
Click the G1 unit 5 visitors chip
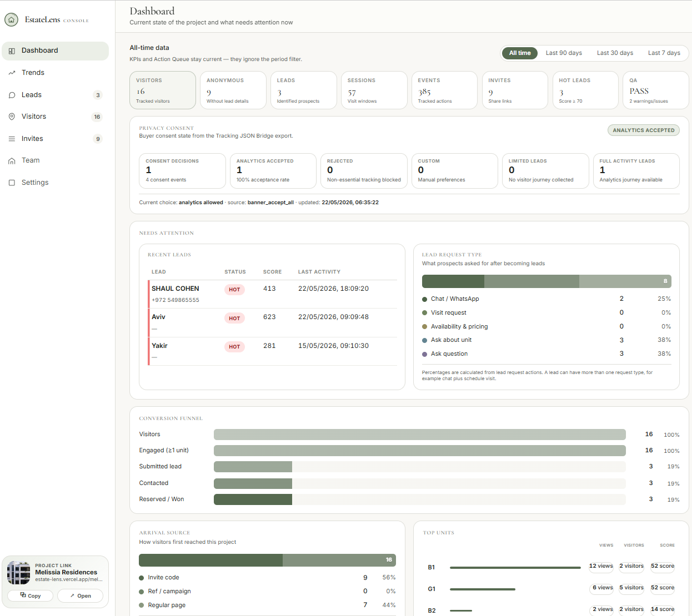pyautogui.click(x=631, y=588)
